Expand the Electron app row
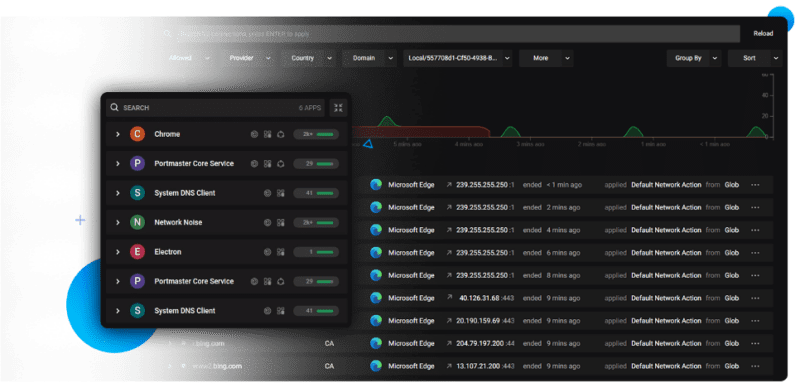 [117, 252]
